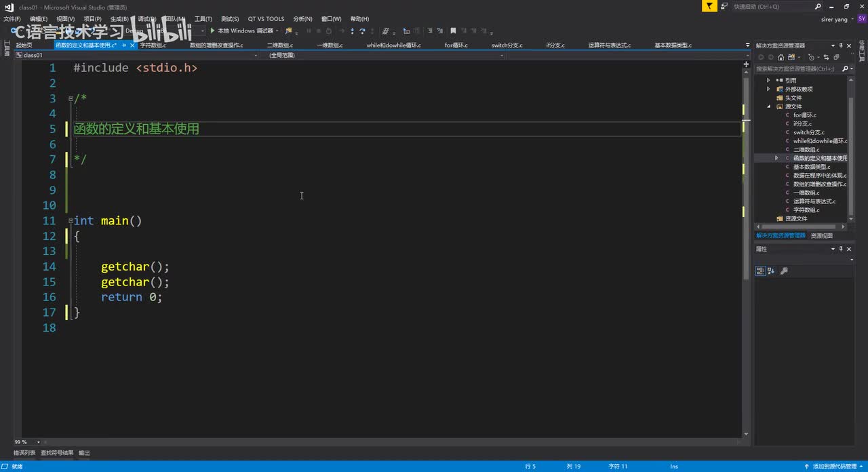Viewport: 868px width, 472px height.
Task: Switch to the while和dowhile循环.c tab
Action: (x=394, y=45)
